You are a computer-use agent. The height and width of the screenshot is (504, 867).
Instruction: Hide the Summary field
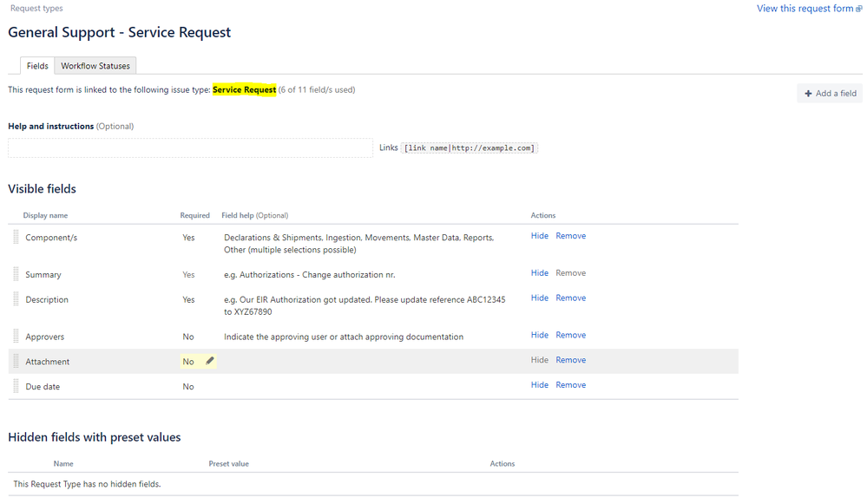point(540,273)
